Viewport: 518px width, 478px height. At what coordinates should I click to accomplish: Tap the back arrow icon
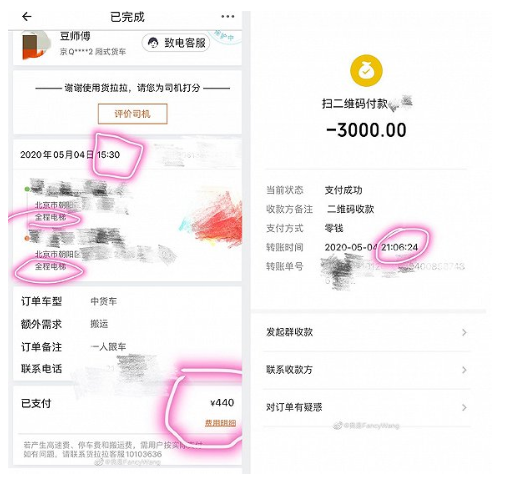coord(27,17)
